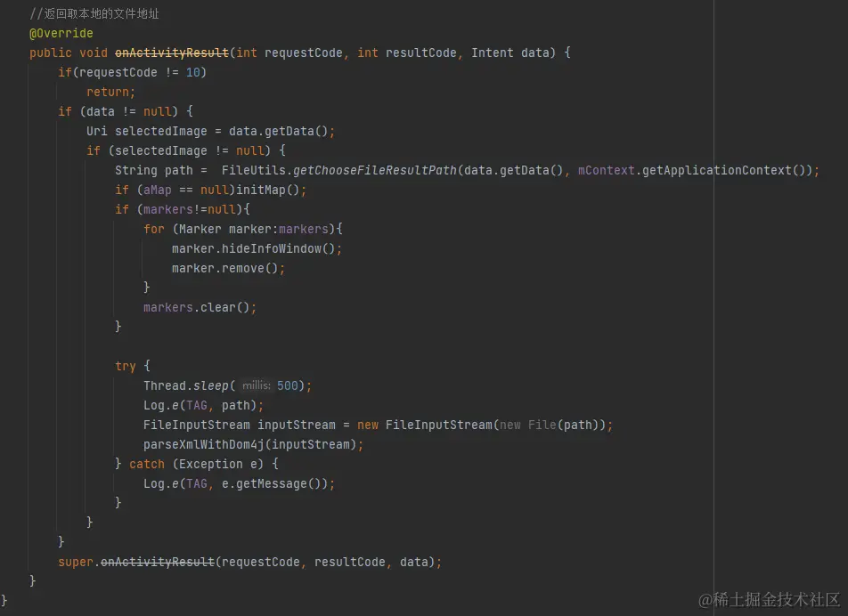
Task: Click 'if (markers!=null){' line
Action: [x=183, y=210]
